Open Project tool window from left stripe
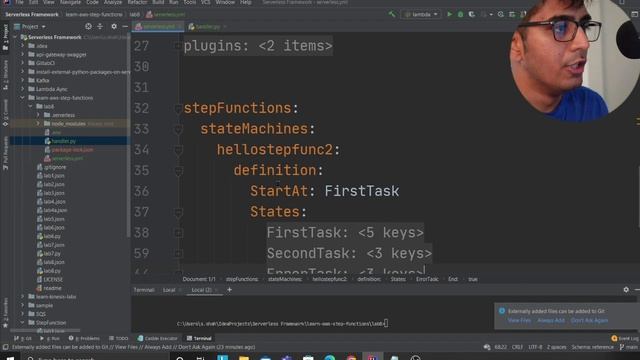The image size is (640, 360). pos(5,38)
